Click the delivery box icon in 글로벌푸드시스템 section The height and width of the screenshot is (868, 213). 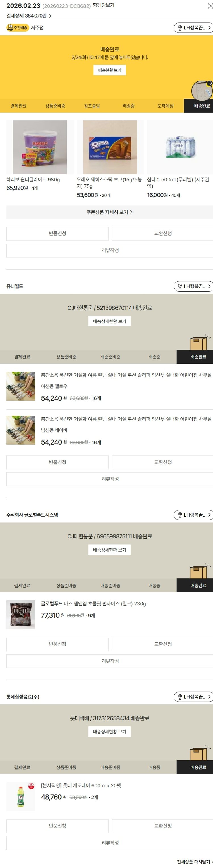pos(200,571)
